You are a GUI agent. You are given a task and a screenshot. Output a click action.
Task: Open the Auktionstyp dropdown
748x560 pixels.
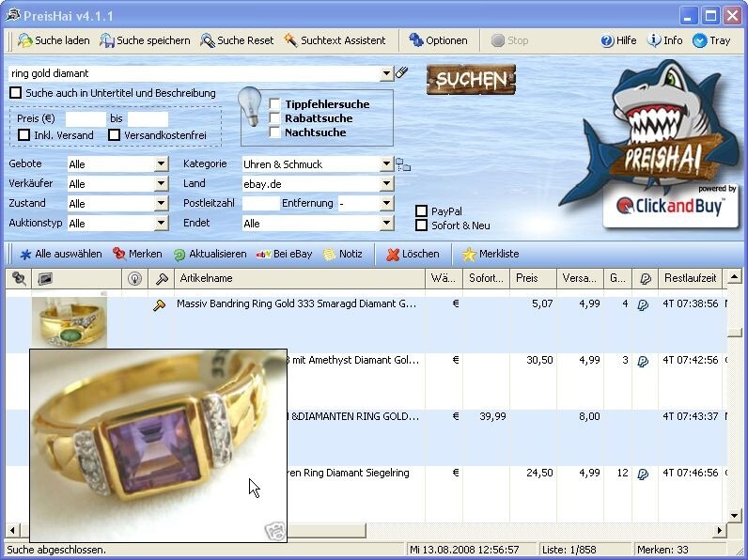(x=162, y=224)
